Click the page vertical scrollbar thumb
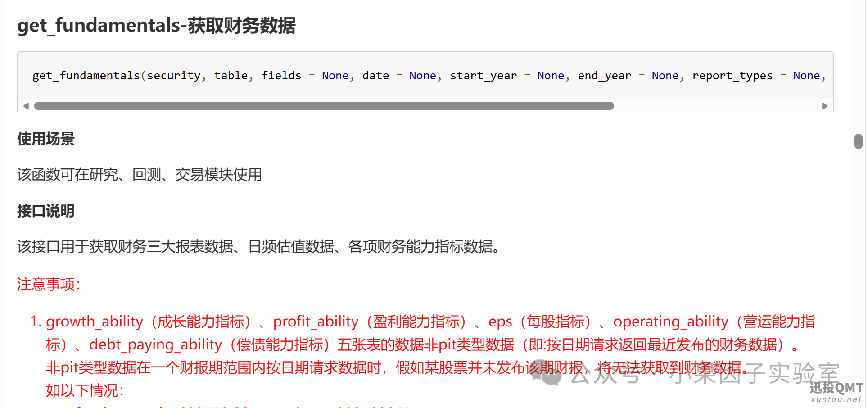Viewport: 868px width, 408px height. coord(859,141)
